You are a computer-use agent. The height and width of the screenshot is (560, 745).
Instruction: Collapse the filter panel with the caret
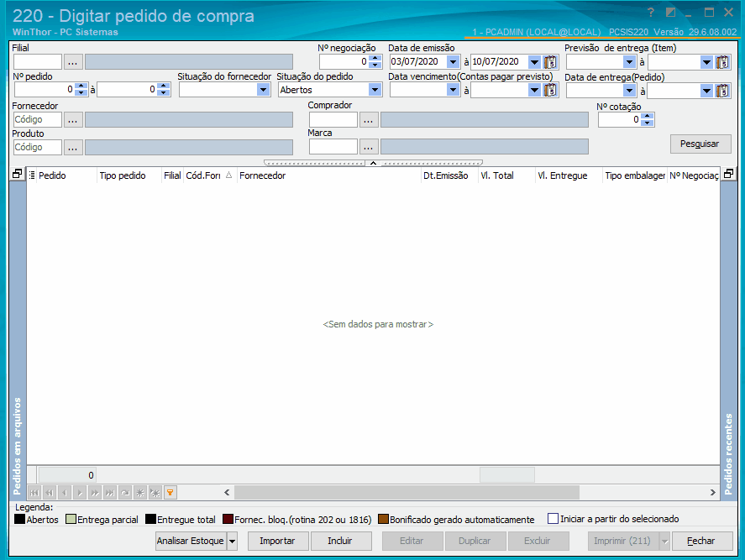point(374,163)
